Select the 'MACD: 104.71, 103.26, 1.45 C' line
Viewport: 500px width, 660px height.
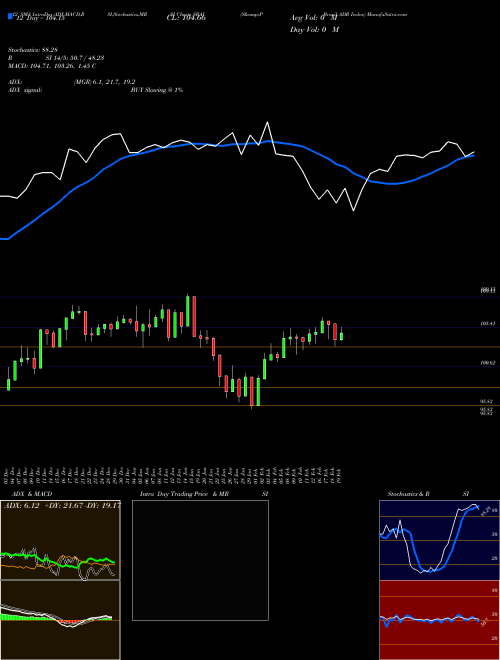[x=52, y=66]
